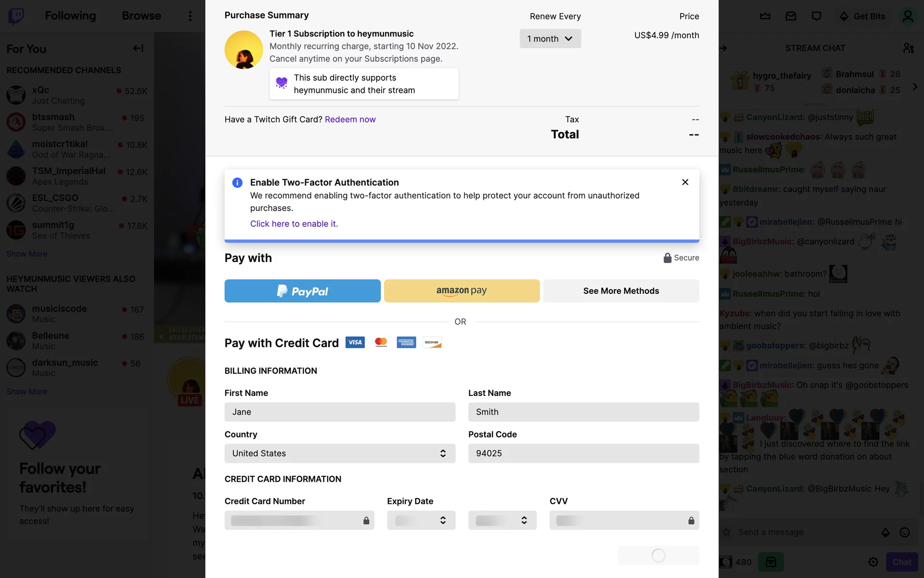This screenshot has width=924, height=578.
Task: Open the Country dropdown
Action: [340, 453]
